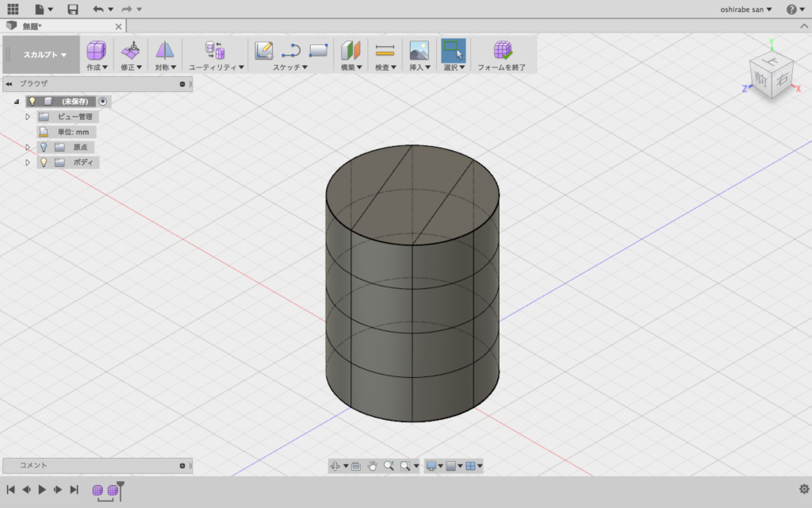Collapse the ブラウザ panel with double arrows
Viewport: 812px width, 508px height.
coord(9,83)
